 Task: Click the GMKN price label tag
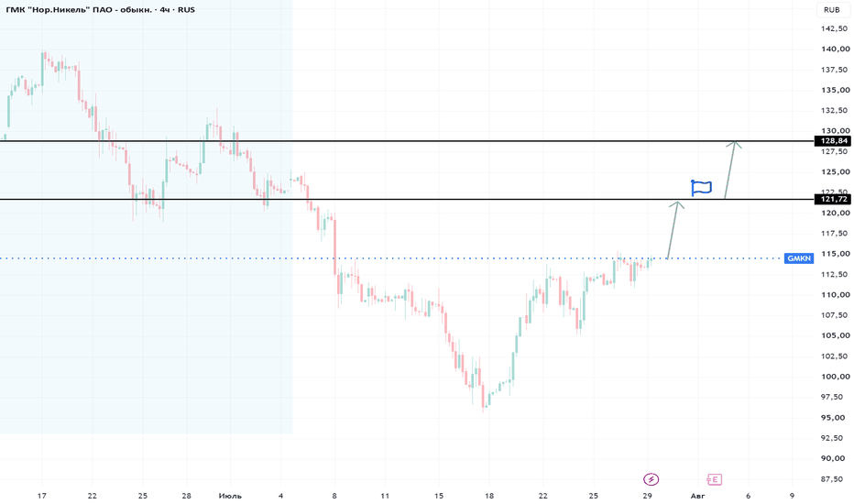coord(799,258)
